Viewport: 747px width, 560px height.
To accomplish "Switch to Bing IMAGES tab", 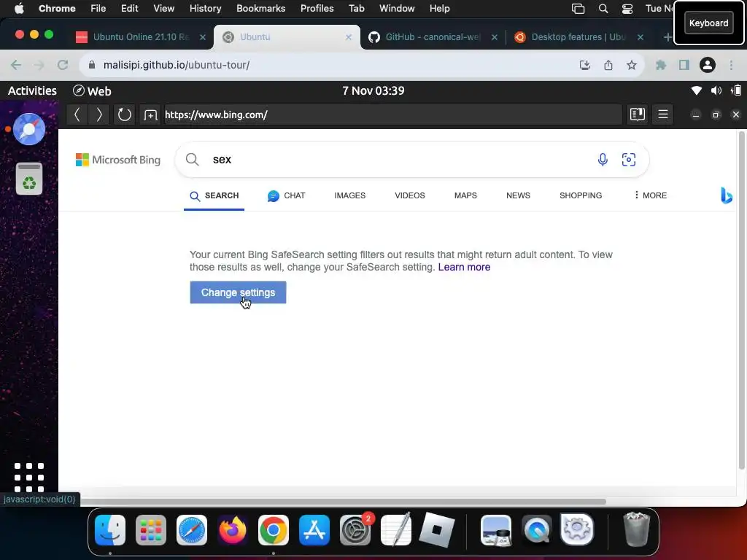I will click(x=349, y=195).
